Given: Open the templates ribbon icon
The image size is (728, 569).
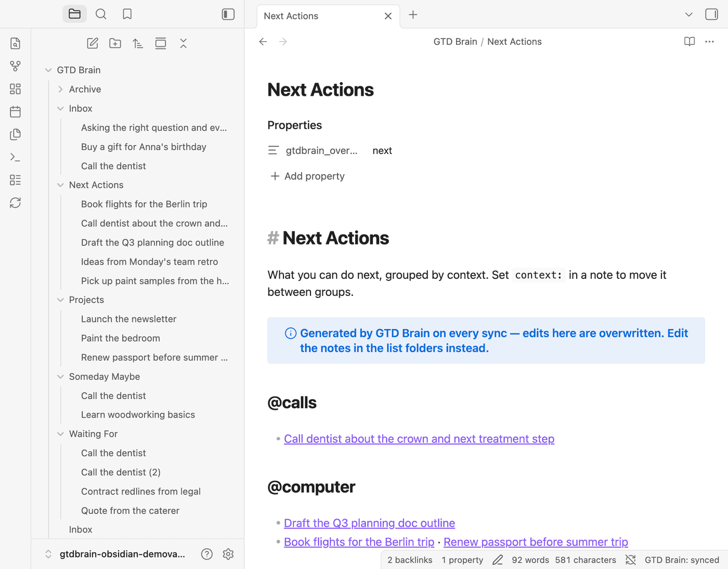Looking at the screenshot, I should (16, 134).
